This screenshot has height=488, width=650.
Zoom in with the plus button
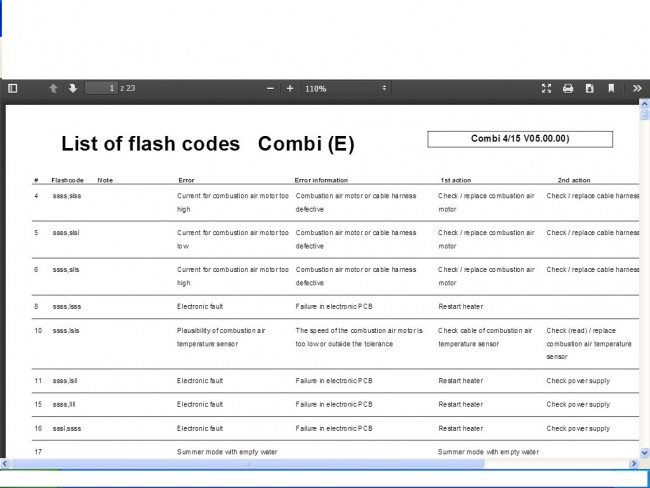click(290, 88)
